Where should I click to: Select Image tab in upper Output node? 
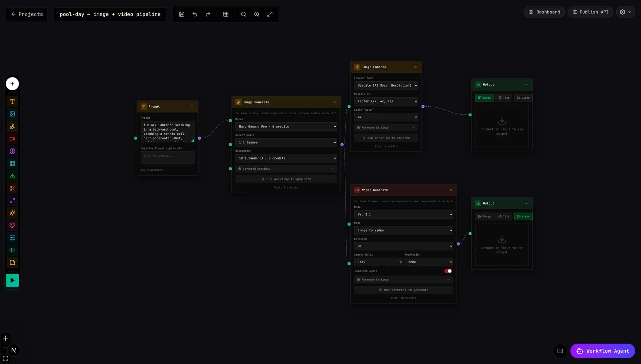point(484,98)
